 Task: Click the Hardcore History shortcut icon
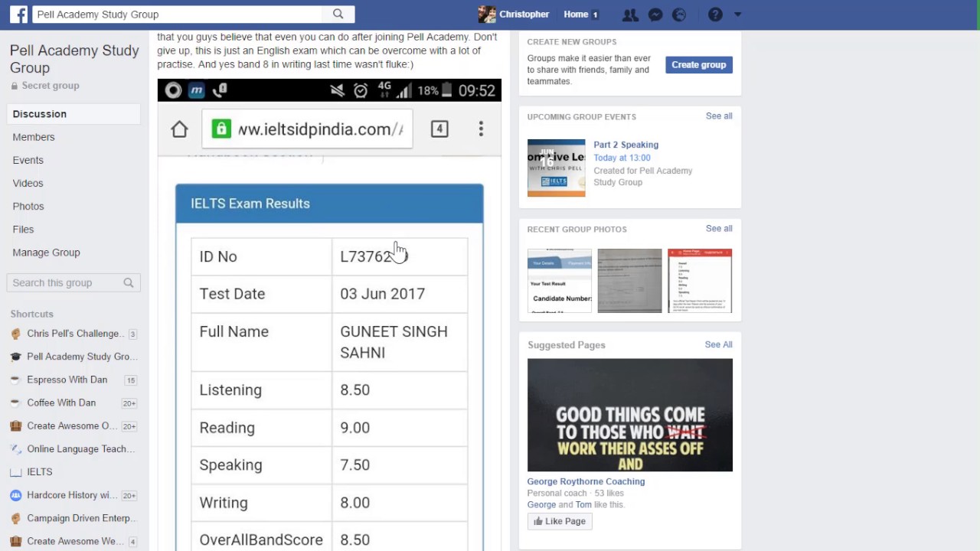tap(15, 495)
